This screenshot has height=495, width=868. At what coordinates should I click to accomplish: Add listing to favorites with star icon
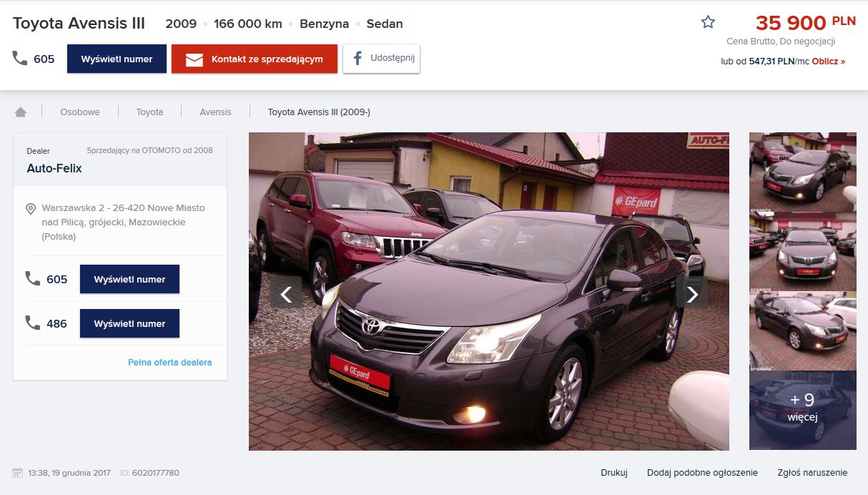[708, 22]
